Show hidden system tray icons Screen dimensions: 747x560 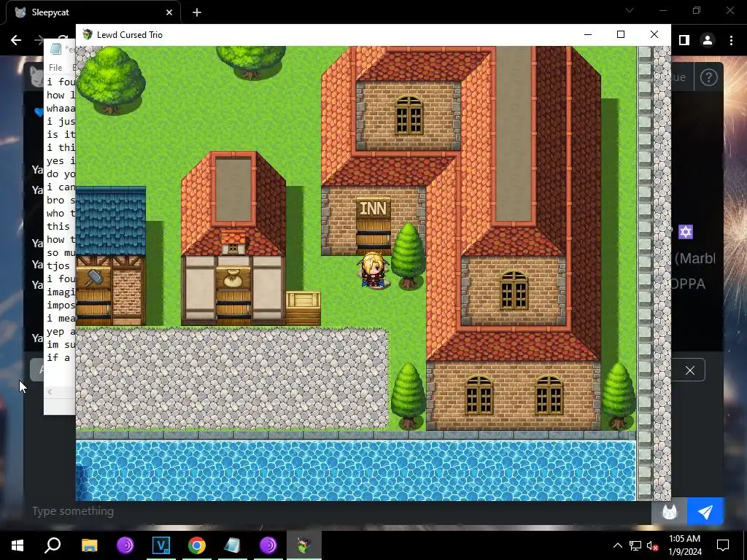pyautogui.click(x=617, y=545)
